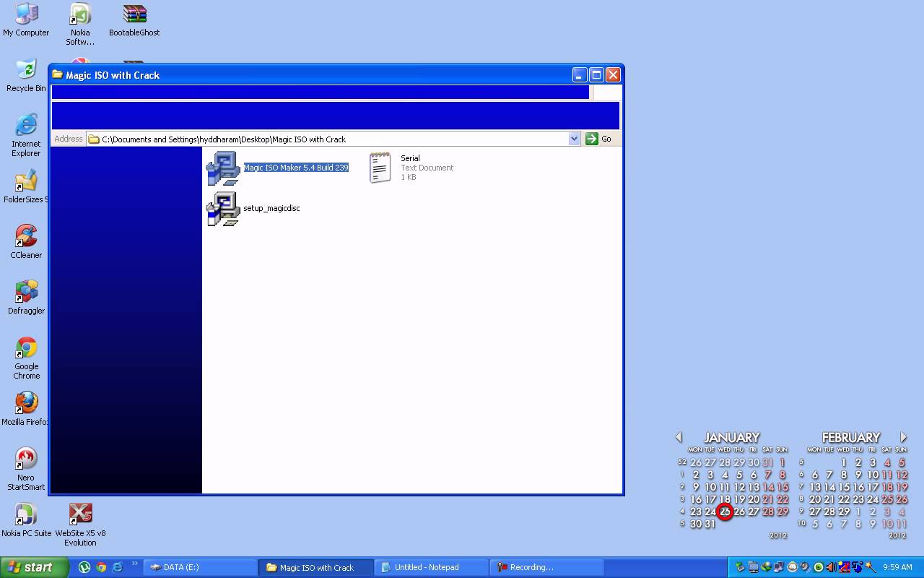
Task: Maximize the Magic ISO with Crack window
Action: click(596, 74)
